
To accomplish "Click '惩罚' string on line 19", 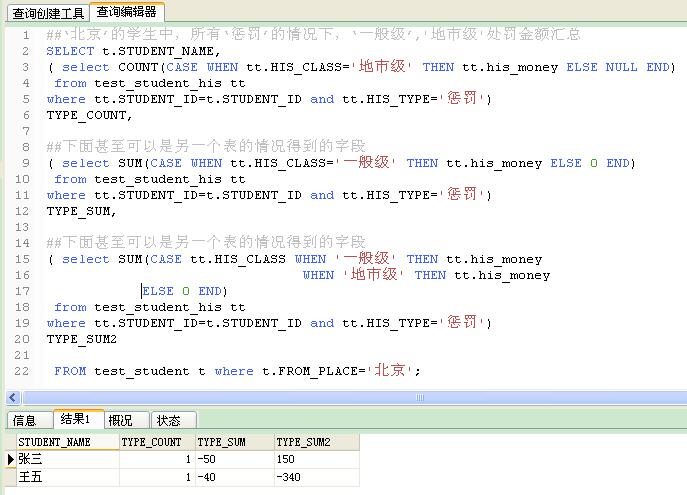I will tap(462, 322).
